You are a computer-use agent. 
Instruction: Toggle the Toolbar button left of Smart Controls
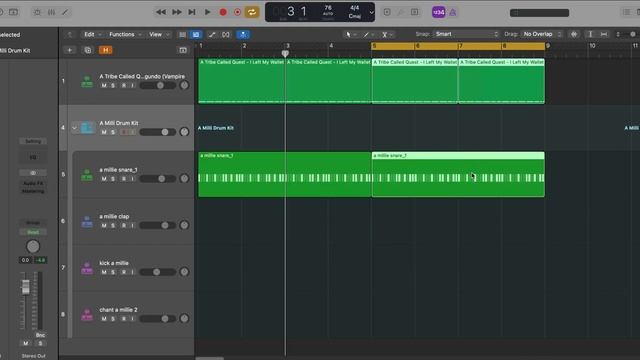tap(13, 12)
